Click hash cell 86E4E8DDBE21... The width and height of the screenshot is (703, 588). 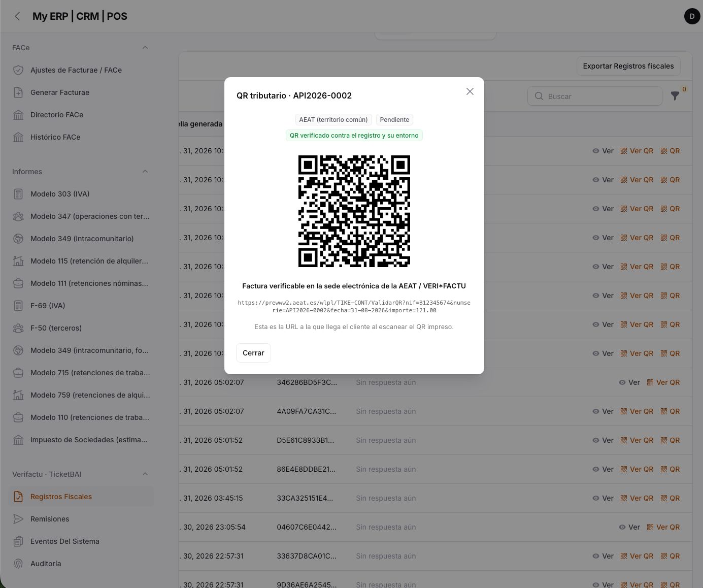(x=306, y=469)
